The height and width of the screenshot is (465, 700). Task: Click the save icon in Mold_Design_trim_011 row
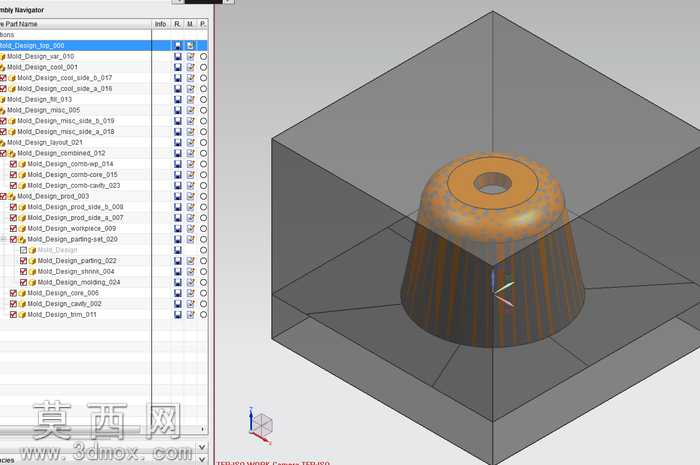pyautogui.click(x=178, y=315)
